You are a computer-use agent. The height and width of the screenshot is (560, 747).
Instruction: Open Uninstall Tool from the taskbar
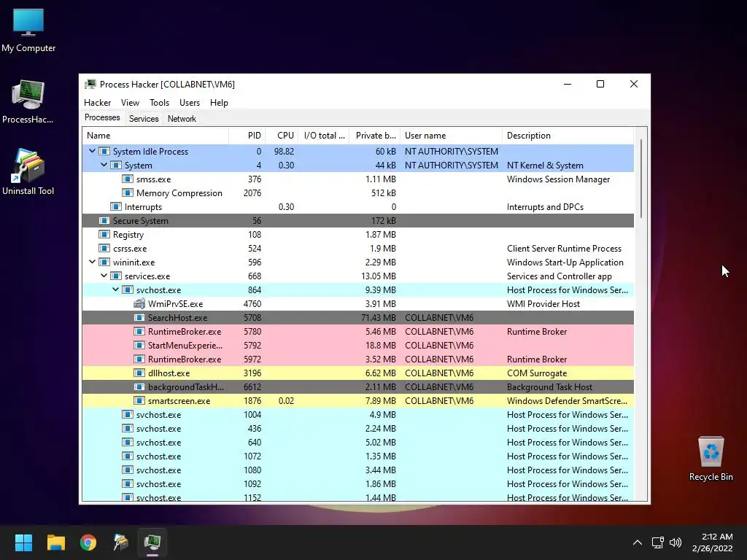coord(120,542)
